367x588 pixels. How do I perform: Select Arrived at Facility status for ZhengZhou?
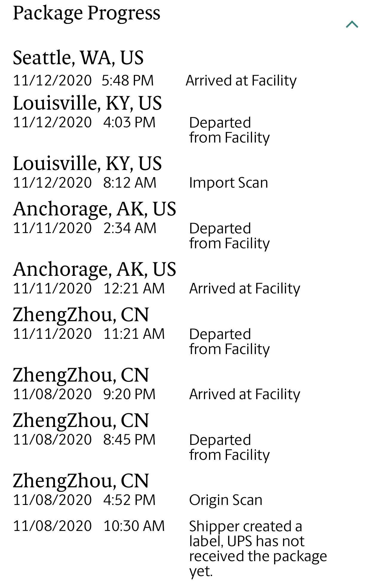point(245,394)
